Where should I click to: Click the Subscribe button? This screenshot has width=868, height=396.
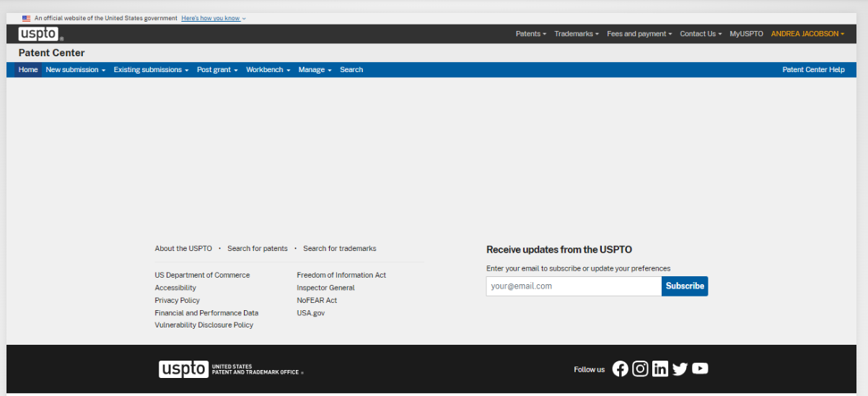tap(685, 286)
